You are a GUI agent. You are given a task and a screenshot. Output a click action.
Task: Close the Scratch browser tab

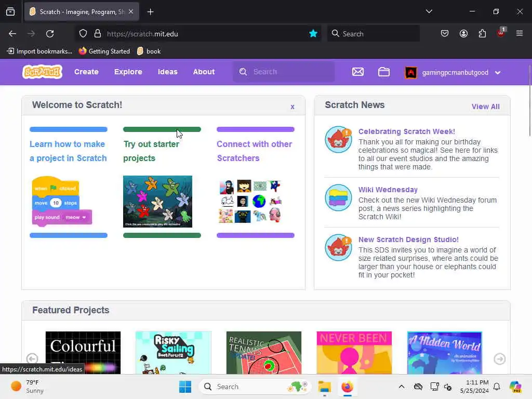point(131,12)
